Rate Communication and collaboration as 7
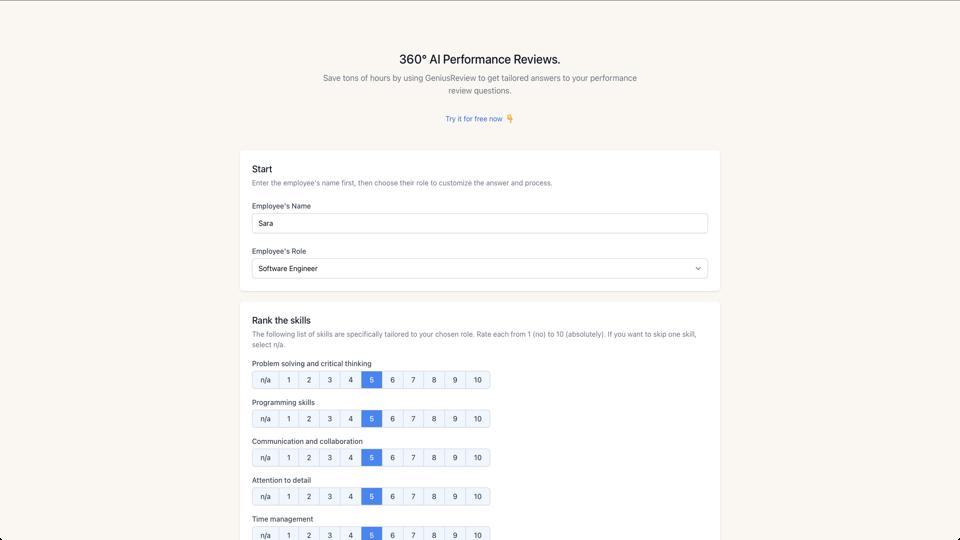The height and width of the screenshot is (540, 960). pyautogui.click(x=413, y=458)
